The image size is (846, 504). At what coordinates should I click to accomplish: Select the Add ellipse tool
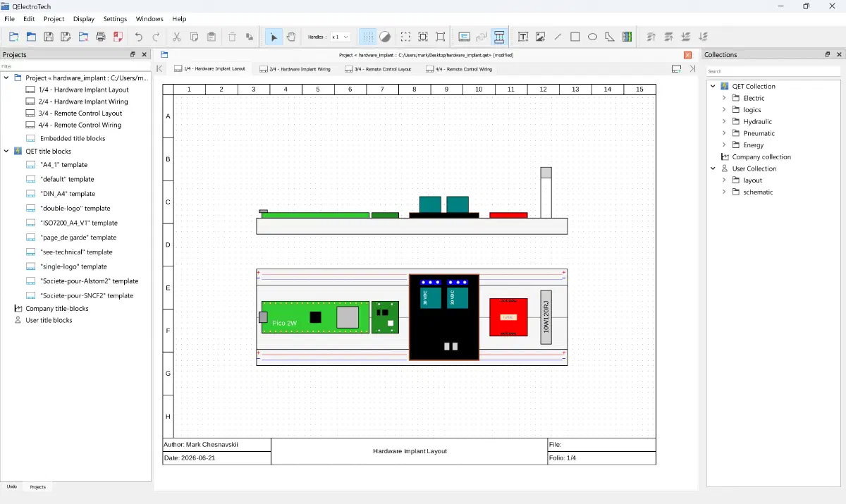593,37
